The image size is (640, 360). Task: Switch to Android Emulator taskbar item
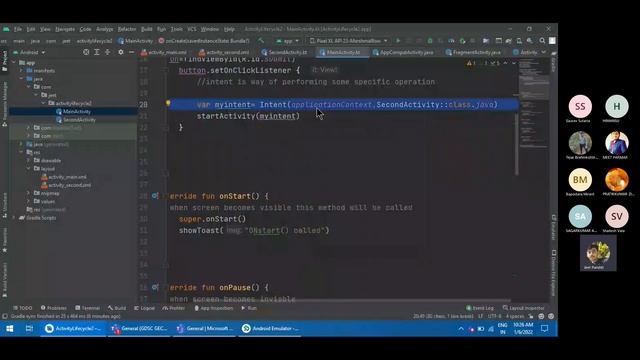click(270, 328)
